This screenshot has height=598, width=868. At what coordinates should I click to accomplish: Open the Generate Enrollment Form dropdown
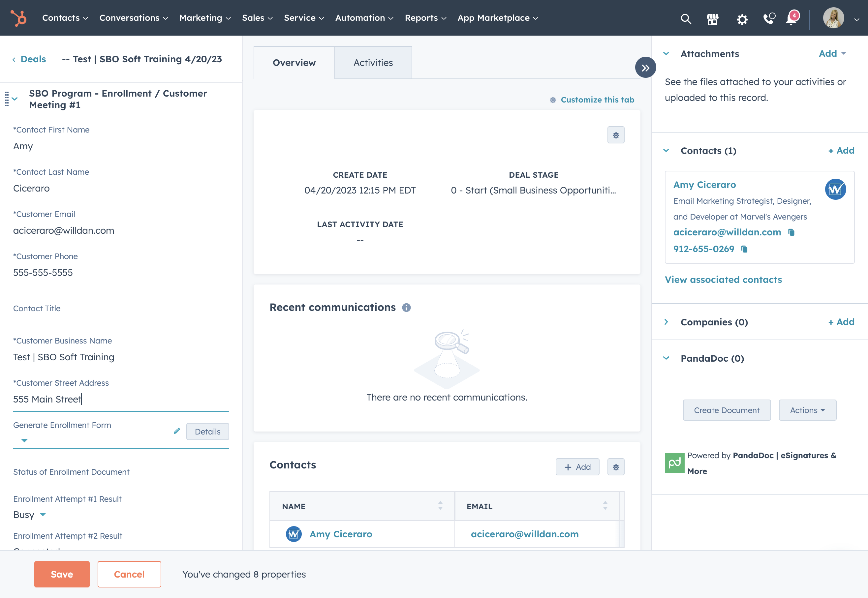pos(24,441)
